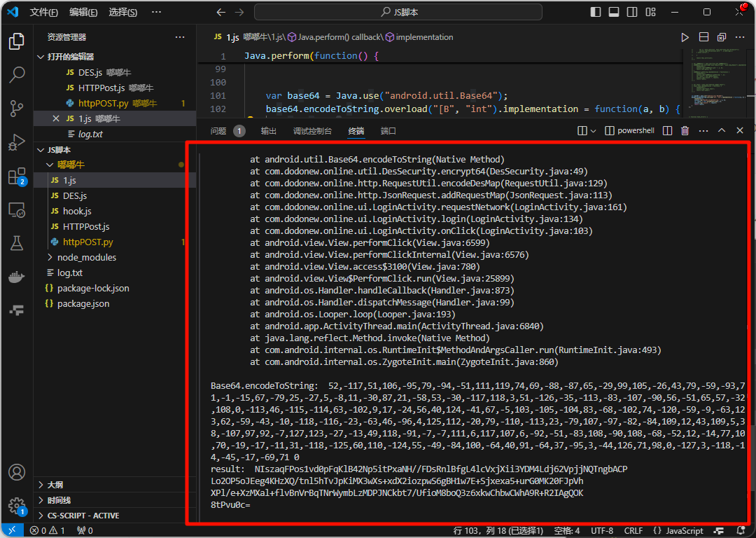Screen dimensions: 756x538
Task: Open the Run and Debug view
Action: [x=17, y=143]
